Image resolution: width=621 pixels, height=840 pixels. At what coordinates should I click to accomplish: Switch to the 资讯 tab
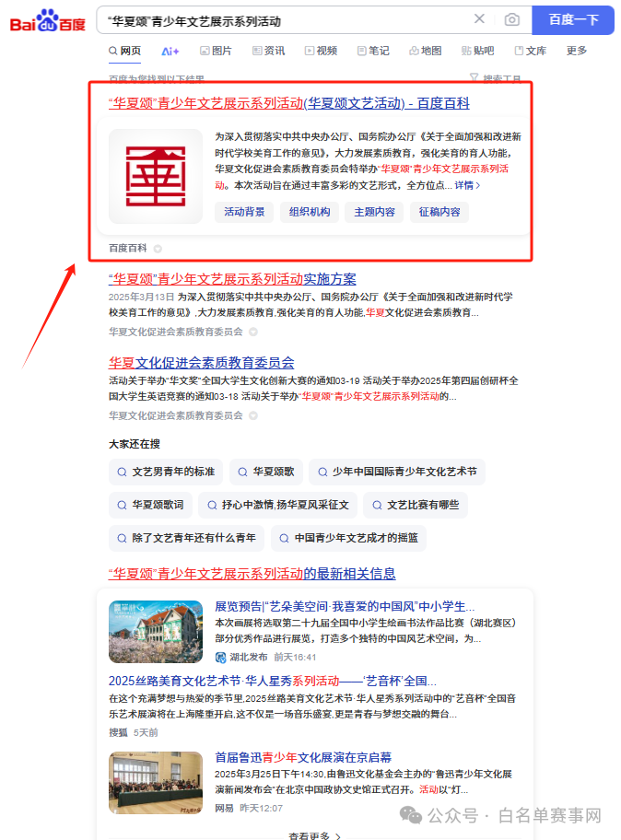point(269,51)
